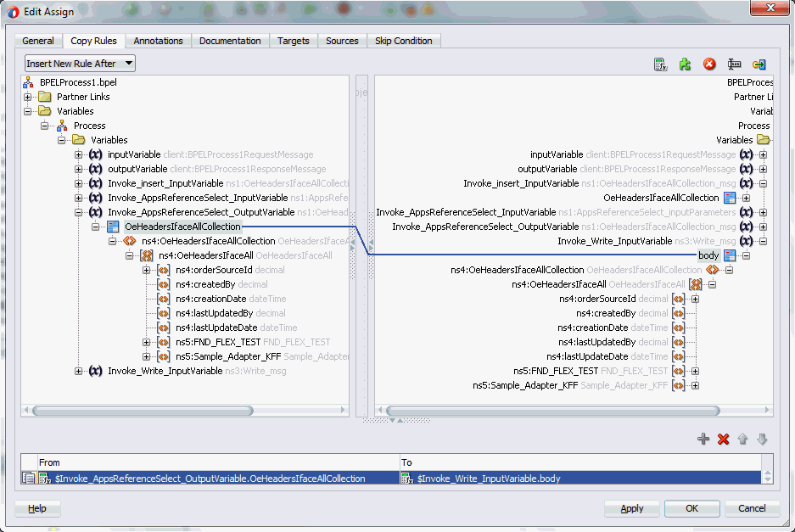Click the Variables folder icon in right tree
The height and width of the screenshot is (532, 795).
coord(763,139)
